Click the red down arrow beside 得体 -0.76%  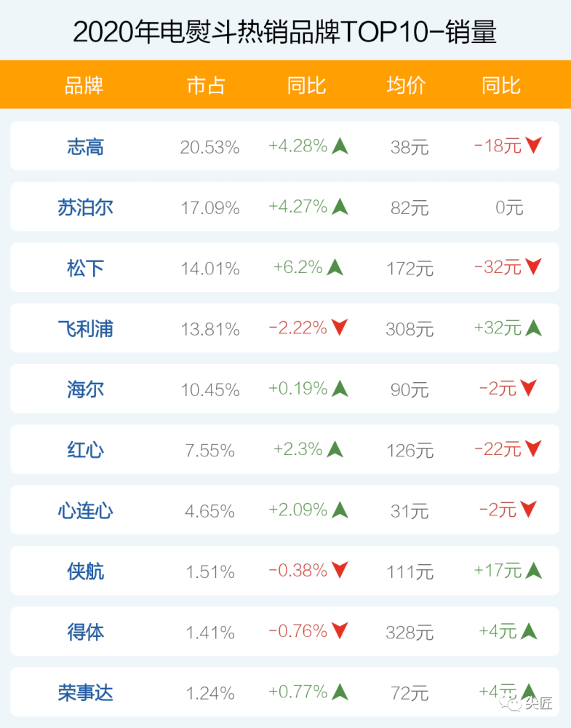(x=340, y=630)
